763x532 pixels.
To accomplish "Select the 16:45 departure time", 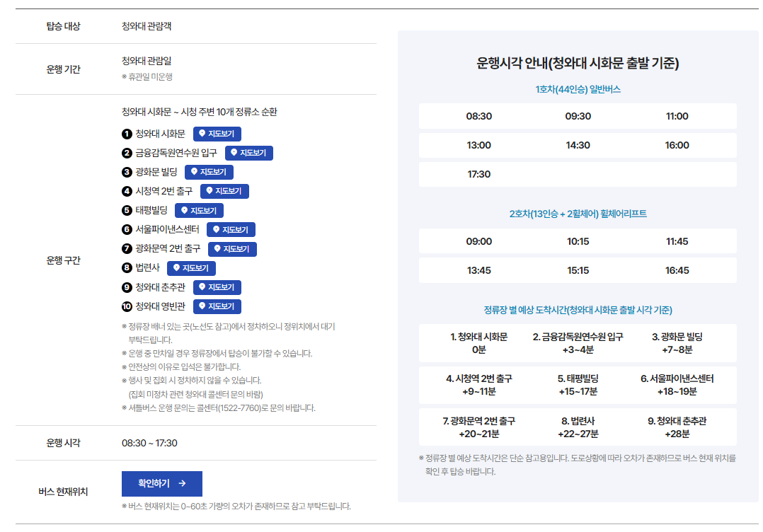I will click(677, 270).
